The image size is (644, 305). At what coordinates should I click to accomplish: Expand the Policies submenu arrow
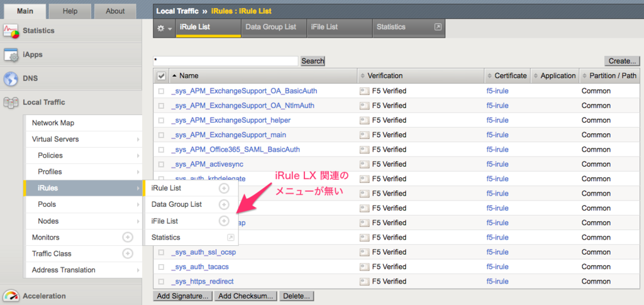pos(138,155)
